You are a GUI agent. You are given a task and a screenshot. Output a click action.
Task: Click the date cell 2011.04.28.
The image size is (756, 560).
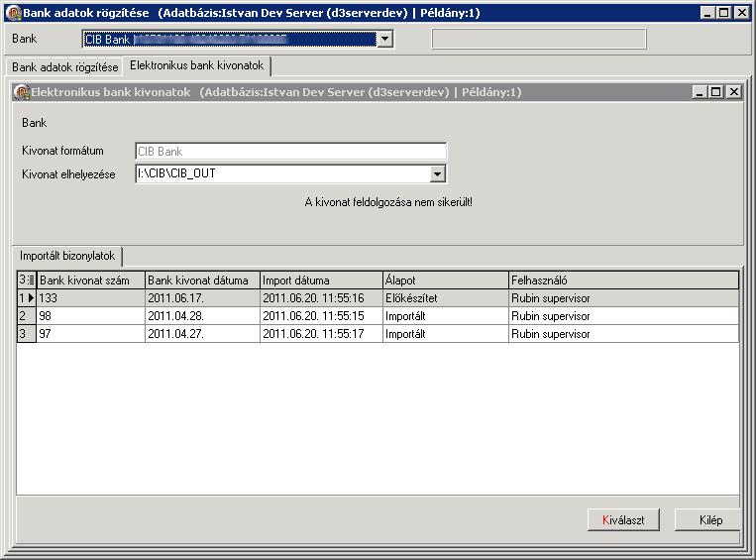pos(202,316)
